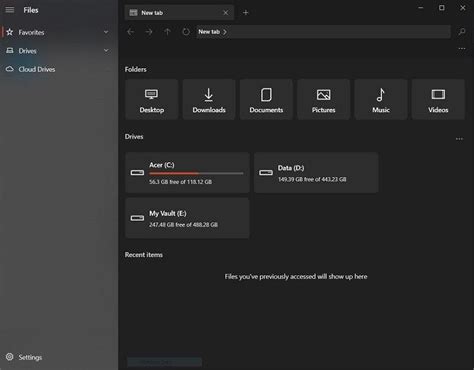This screenshot has width=474, height=370.
Task: Refresh the current view
Action: (x=186, y=32)
